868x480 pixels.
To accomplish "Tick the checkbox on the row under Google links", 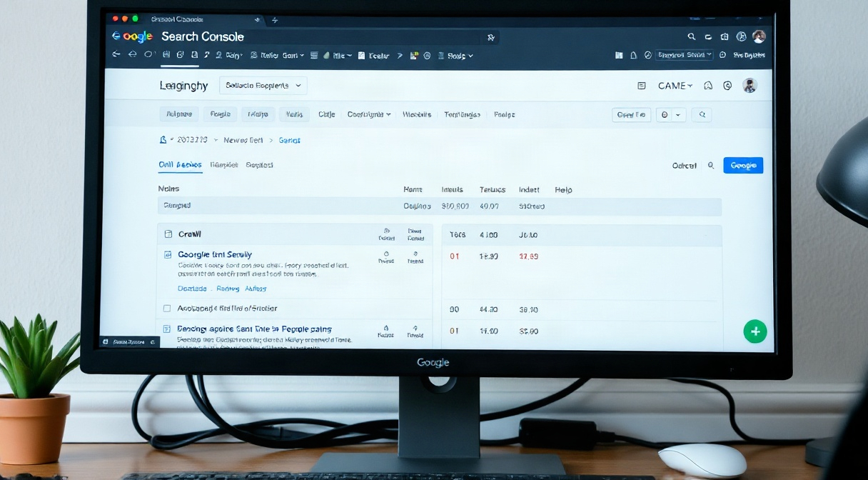I will 167,309.
